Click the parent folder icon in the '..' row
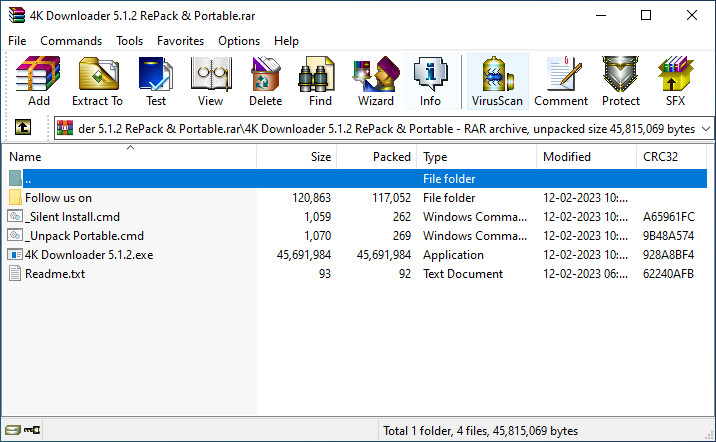 [x=15, y=179]
